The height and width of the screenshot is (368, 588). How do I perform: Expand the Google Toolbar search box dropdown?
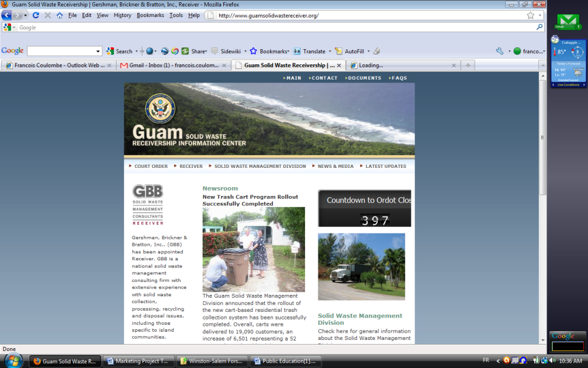(98, 51)
